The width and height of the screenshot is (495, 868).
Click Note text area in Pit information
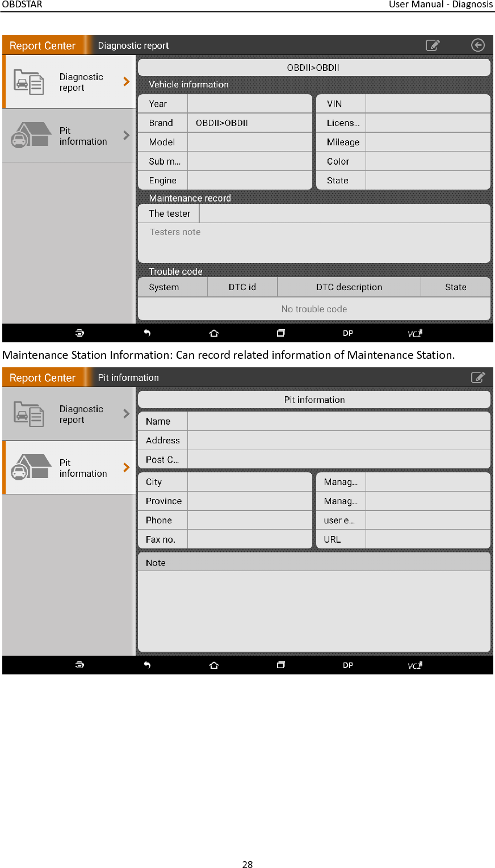pyautogui.click(x=314, y=611)
